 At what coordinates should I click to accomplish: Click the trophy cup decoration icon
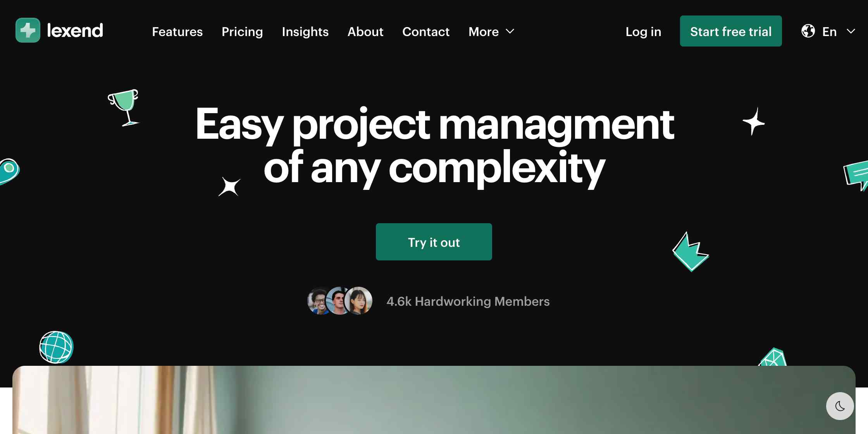click(124, 108)
